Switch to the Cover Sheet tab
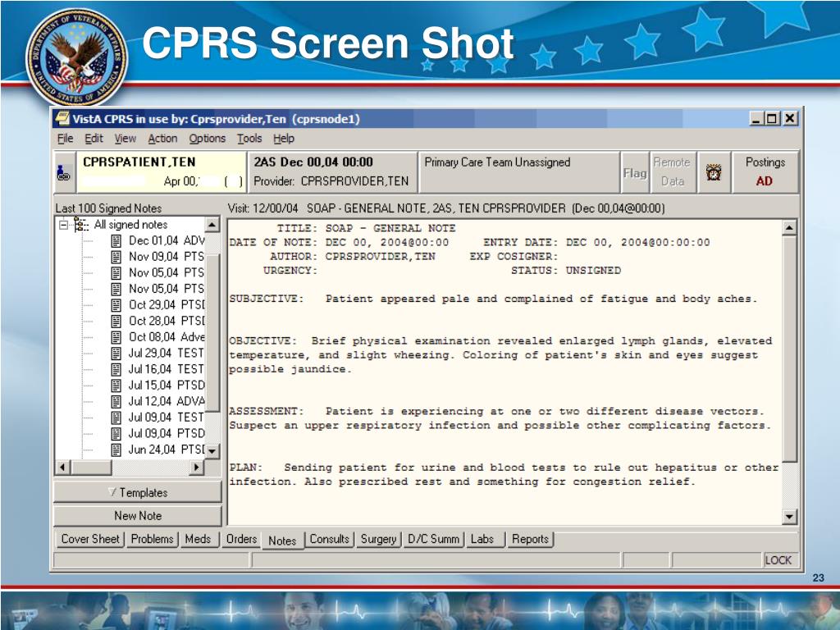This screenshot has width=840, height=630. pyautogui.click(x=90, y=539)
